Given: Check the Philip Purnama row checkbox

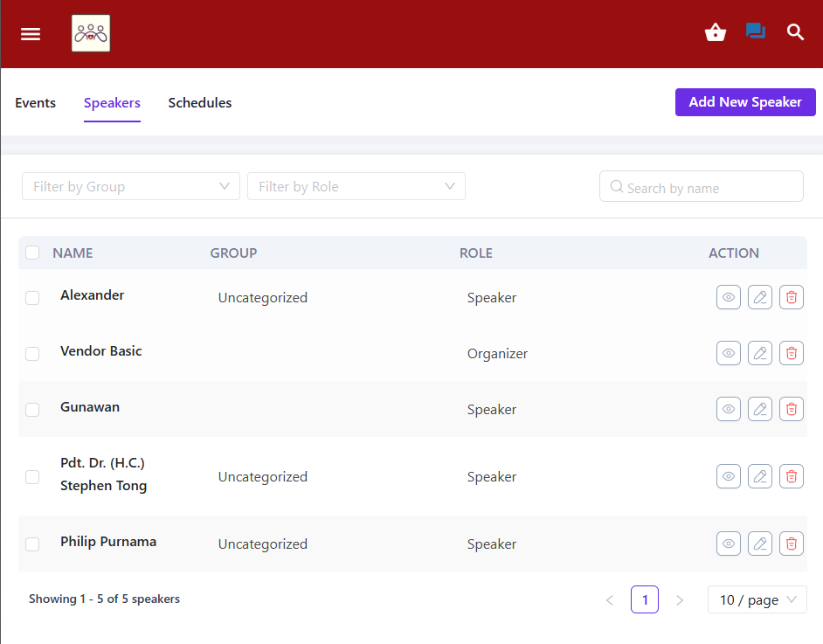Looking at the screenshot, I should (x=32, y=544).
